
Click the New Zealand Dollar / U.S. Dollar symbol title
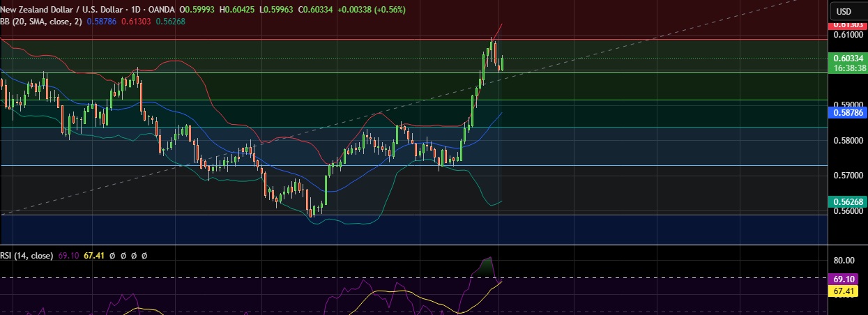(61, 10)
